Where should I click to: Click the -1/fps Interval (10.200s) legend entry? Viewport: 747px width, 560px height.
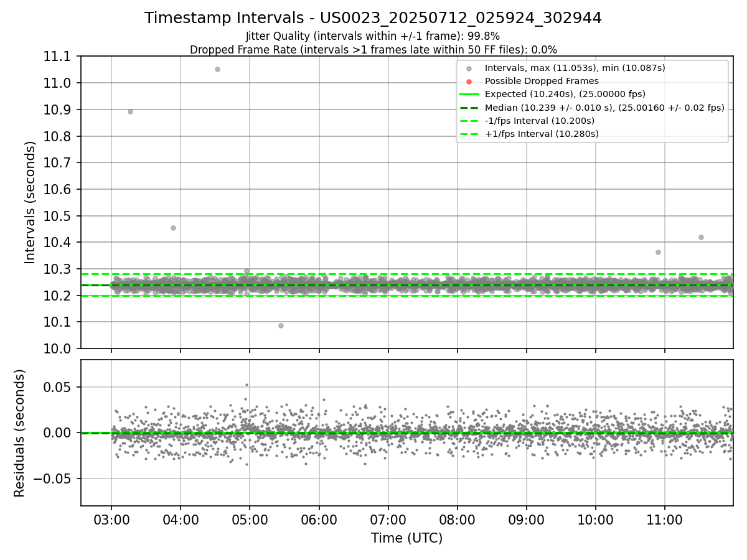click(x=539, y=121)
